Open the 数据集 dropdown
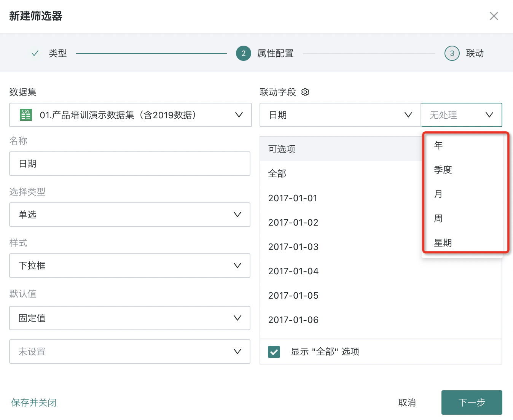513x420 pixels. [x=131, y=115]
